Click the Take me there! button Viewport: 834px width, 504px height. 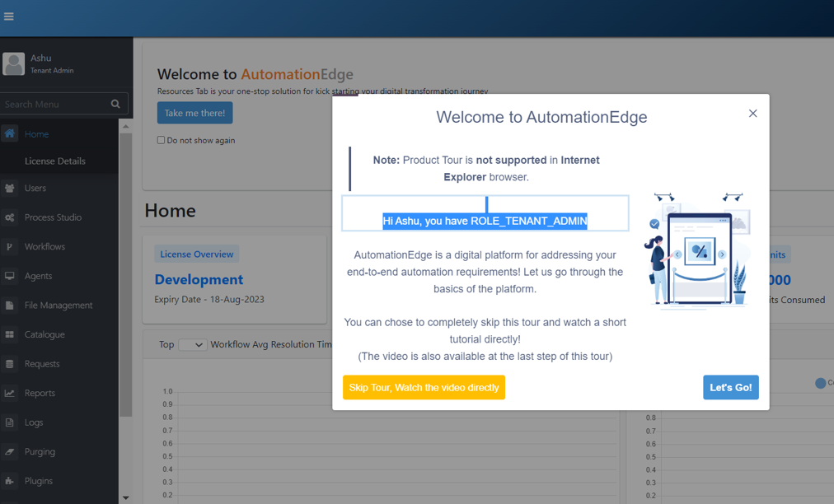tap(194, 113)
